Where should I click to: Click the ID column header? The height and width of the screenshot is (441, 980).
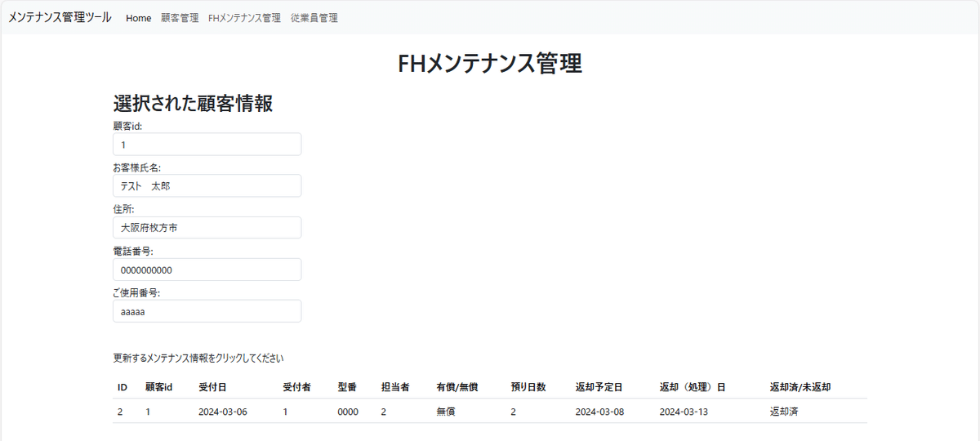click(x=122, y=387)
